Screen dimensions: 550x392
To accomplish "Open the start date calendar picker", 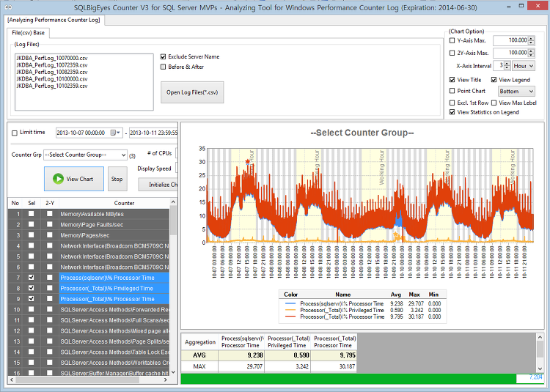I will pyautogui.click(x=117, y=133).
